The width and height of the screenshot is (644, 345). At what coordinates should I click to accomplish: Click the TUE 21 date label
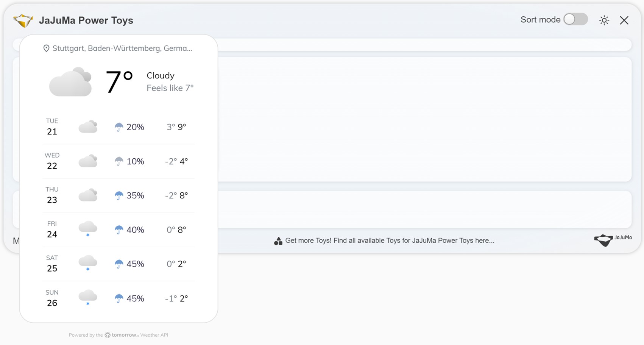[x=52, y=127]
